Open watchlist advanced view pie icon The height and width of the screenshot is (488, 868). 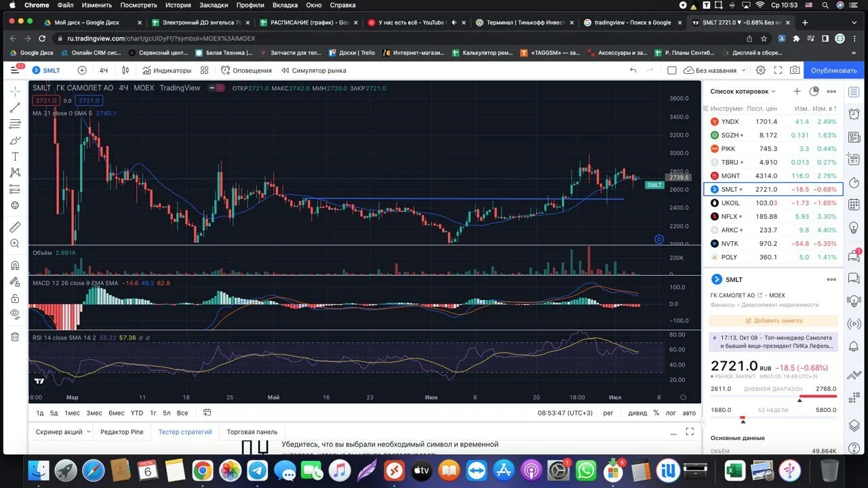coord(814,91)
